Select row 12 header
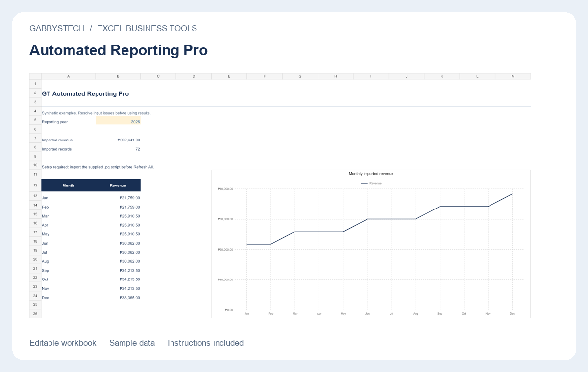The width and height of the screenshot is (588, 372). point(35,186)
